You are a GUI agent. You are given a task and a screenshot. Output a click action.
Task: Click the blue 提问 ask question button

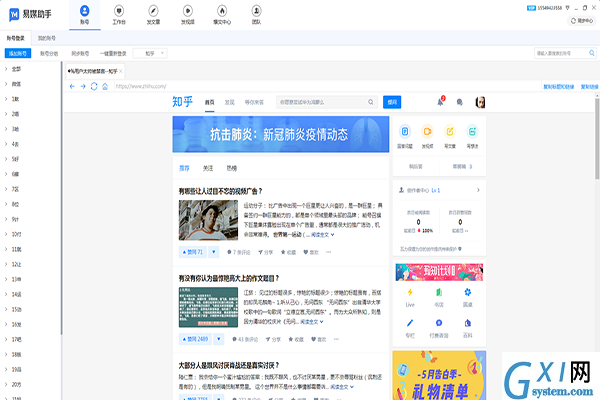point(392,102)
